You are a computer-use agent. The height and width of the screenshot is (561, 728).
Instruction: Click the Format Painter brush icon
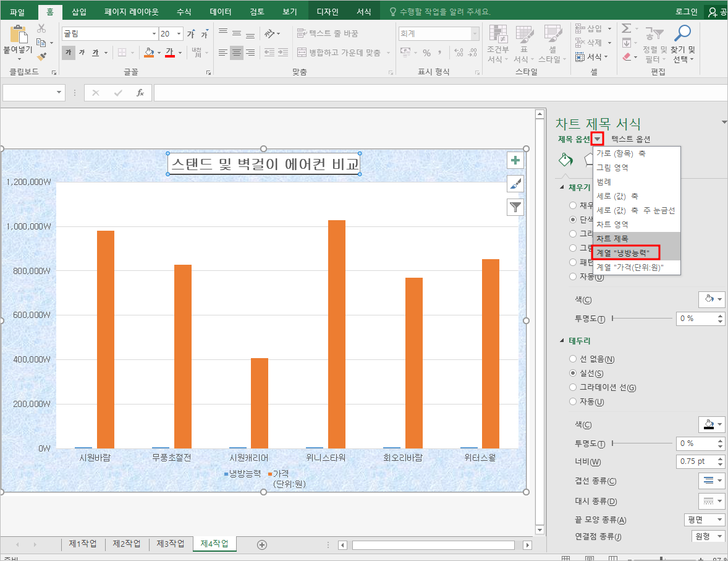[42, 57]
